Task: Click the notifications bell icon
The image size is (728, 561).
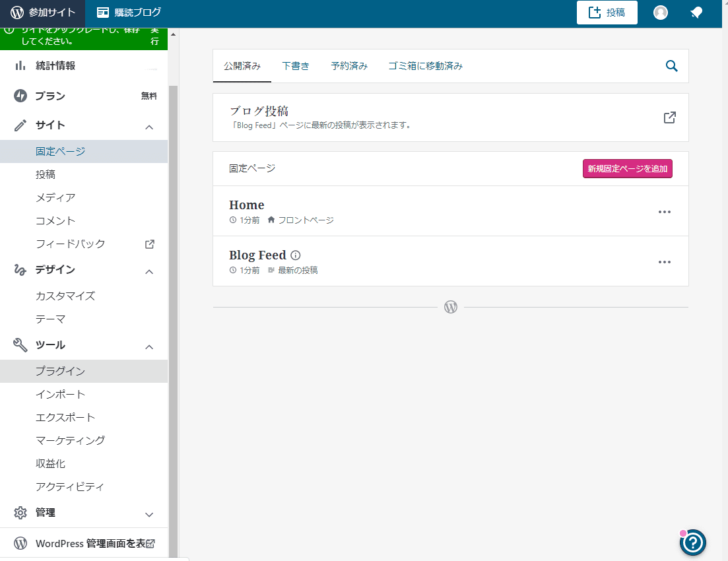Action: coord(696,13)
